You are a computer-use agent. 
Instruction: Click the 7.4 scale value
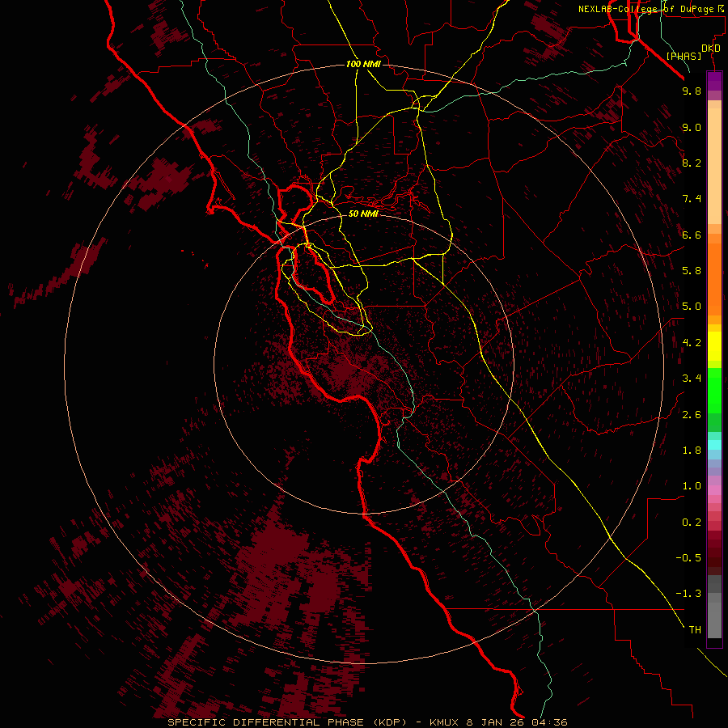coord(692,199)
